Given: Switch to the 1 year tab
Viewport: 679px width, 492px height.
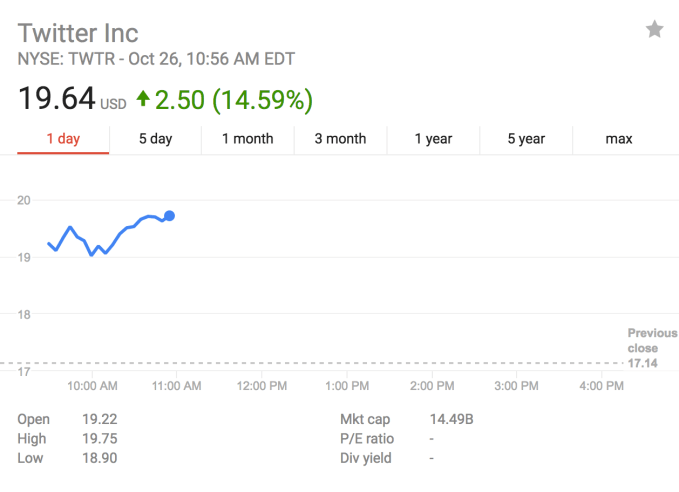Looking at the screenshot, I should tap(433, 139).
